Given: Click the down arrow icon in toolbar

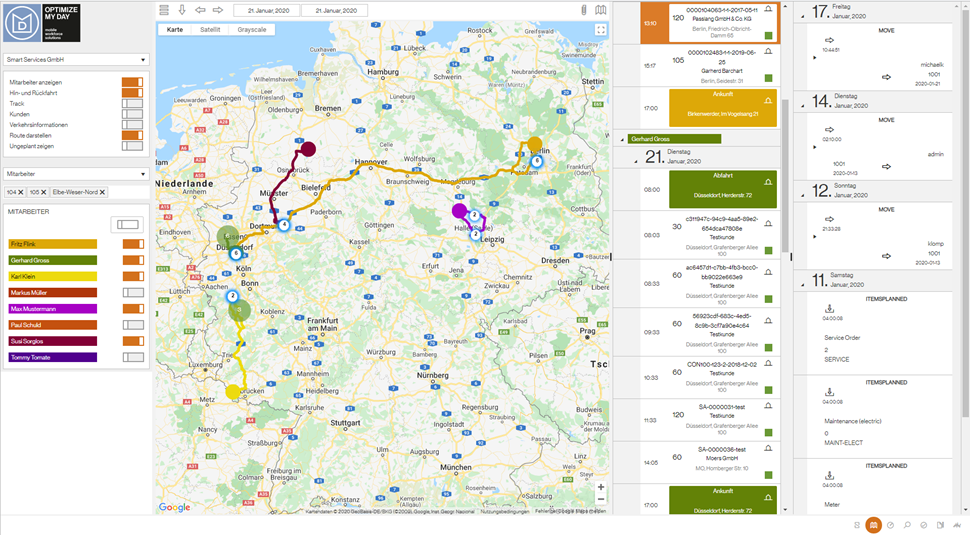Looking at the screenshot, I should click(x=182, y=10).
